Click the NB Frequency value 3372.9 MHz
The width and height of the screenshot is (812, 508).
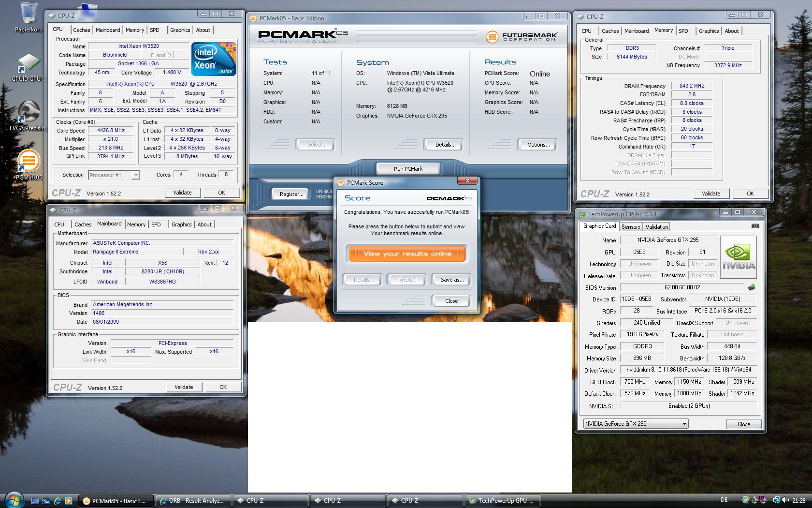click(x=727, y=65)
